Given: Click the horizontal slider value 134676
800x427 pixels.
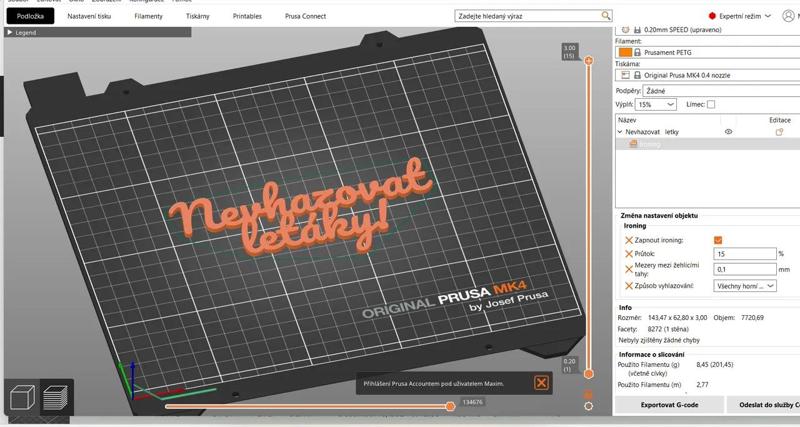Looking at the screenshot, I should (472, 402).
